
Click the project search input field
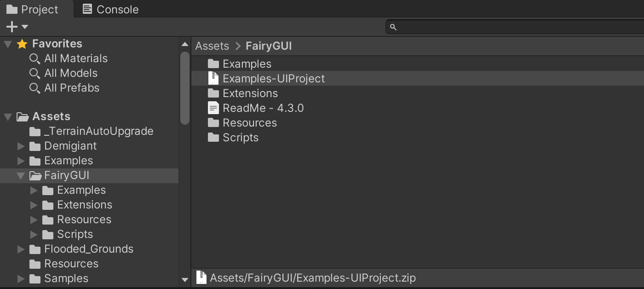pos(515,27)
